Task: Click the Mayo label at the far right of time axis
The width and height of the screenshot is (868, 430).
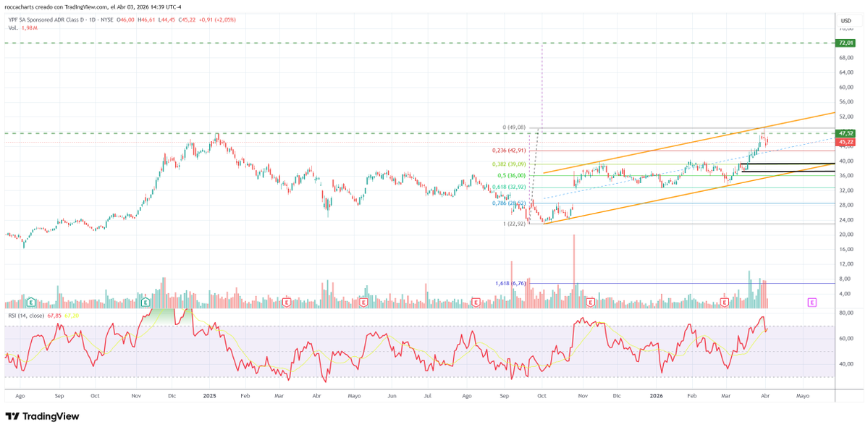Action: pos(803,396)
